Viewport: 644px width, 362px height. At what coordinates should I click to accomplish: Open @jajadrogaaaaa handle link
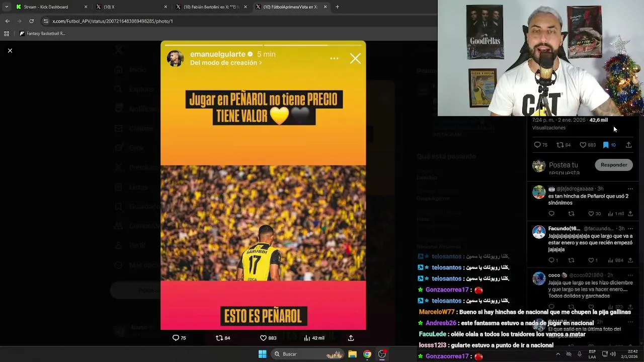pos(575,189)
